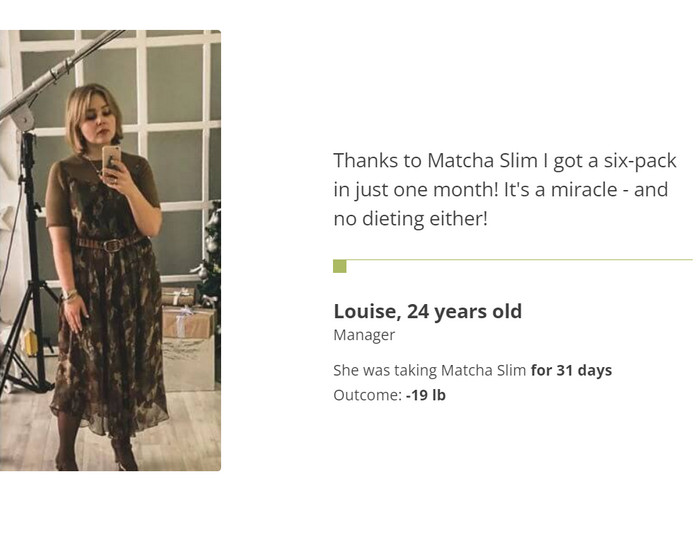Click the belt on the dress in photo
The image size is (700, 533).
tap(110, 244)
